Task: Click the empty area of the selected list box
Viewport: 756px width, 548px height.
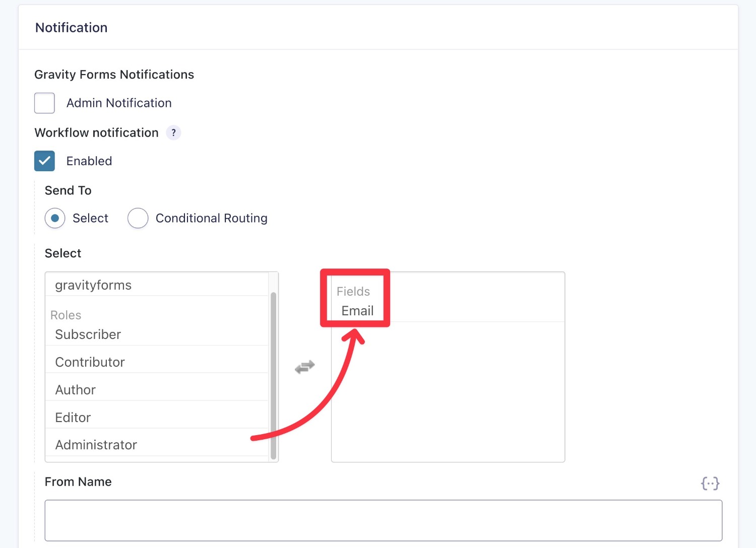Action: [448, 393]
